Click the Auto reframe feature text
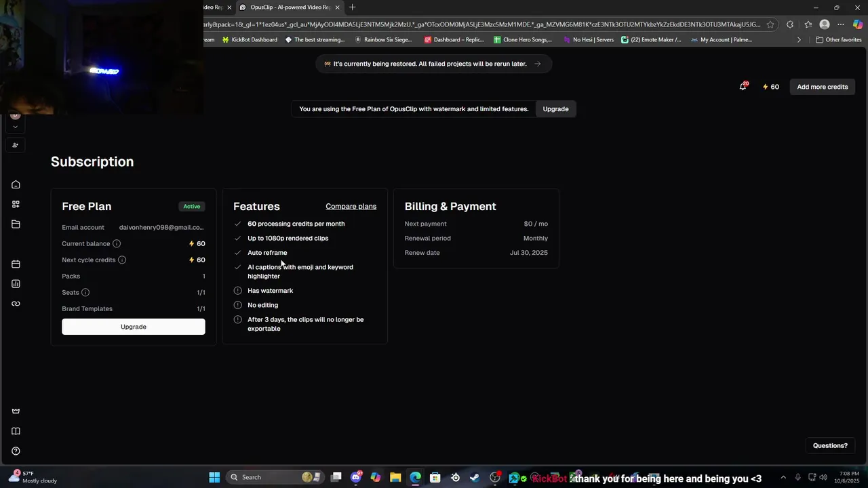This screenshot has height=488, width=868. click(x=267, y=253)
